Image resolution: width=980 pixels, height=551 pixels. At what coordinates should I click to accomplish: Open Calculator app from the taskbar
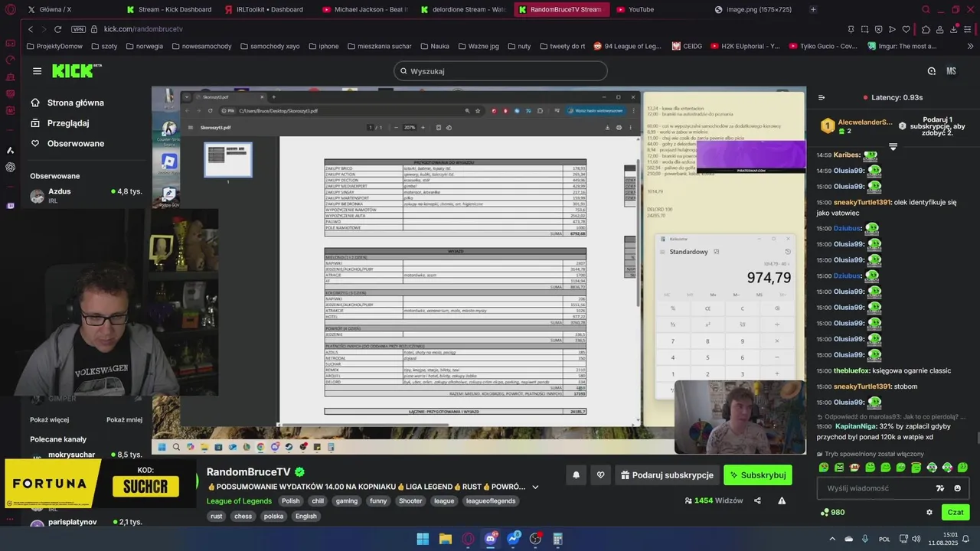(x=558, y=539)
